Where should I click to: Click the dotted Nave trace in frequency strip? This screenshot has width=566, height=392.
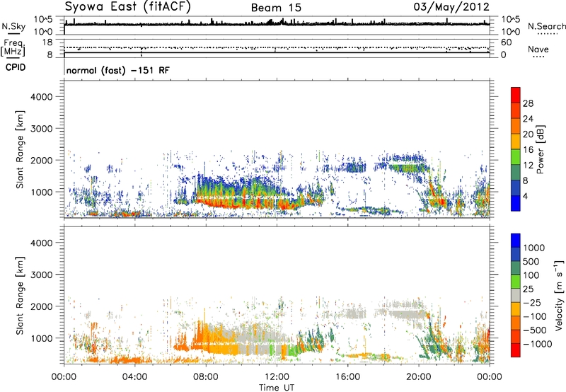[277, 47]
